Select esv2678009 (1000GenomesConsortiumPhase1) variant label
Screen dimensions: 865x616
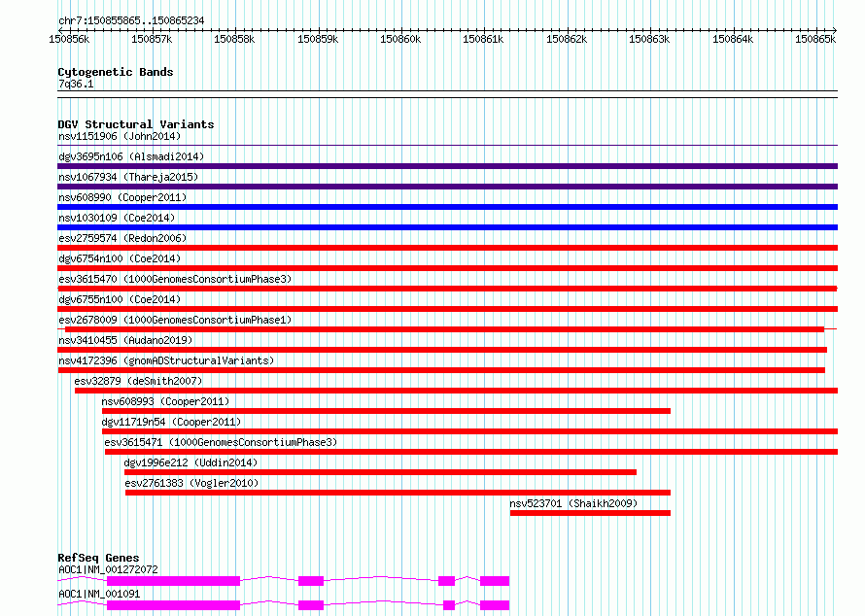[x=175, y=320]
